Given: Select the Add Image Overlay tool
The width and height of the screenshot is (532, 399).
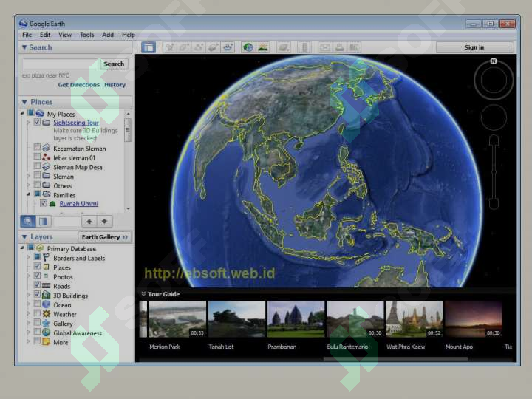Looking at the screenshot, I should tap(214, 47).
